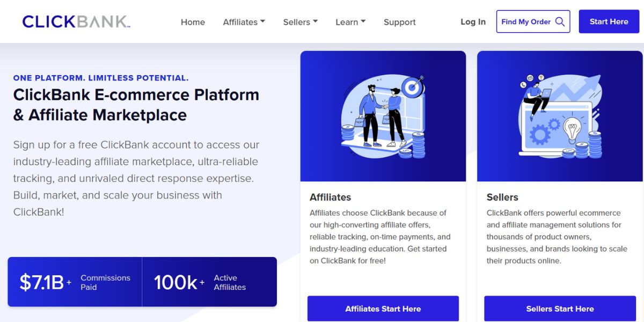644x322 pixels.
Task: Expand the Learn dropdown menu
Action: tap(350, 22)
